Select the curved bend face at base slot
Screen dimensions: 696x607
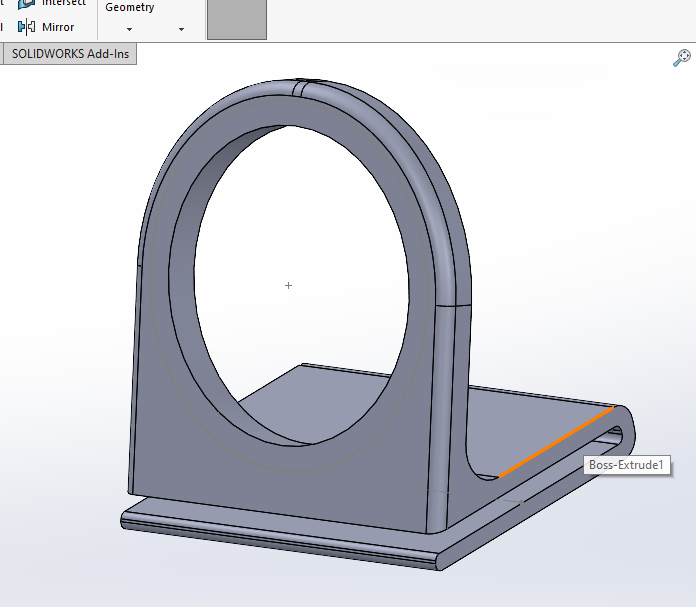click(625, 424)
